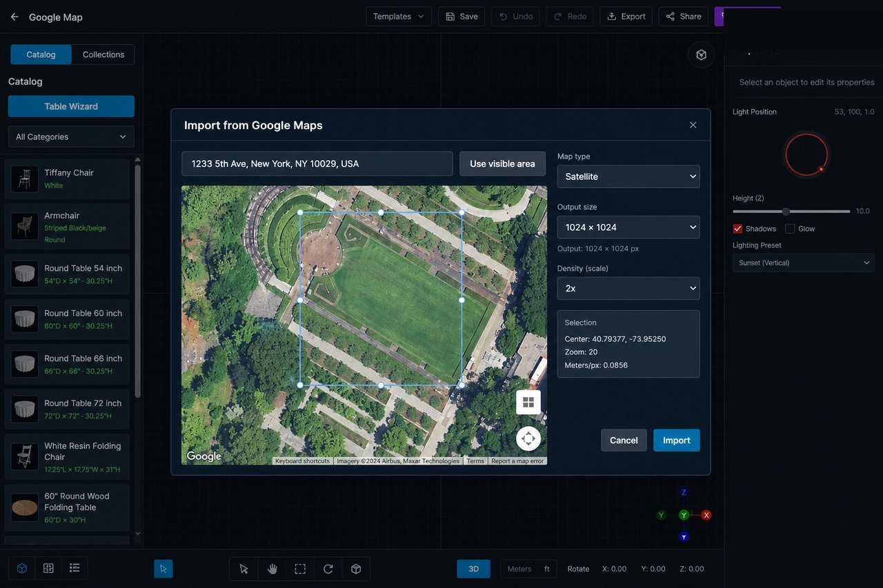
Task: Click the blue Z axis gizmo handle
Action: tap(684, 492)
